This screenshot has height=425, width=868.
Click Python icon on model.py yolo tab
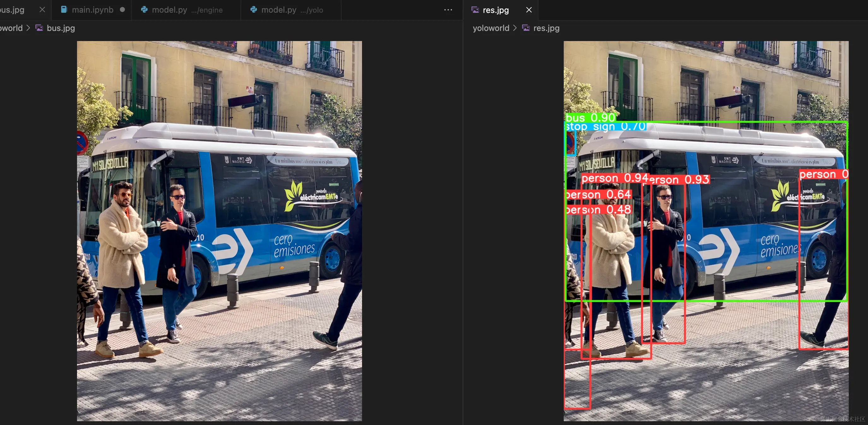[x=254, y=10]
